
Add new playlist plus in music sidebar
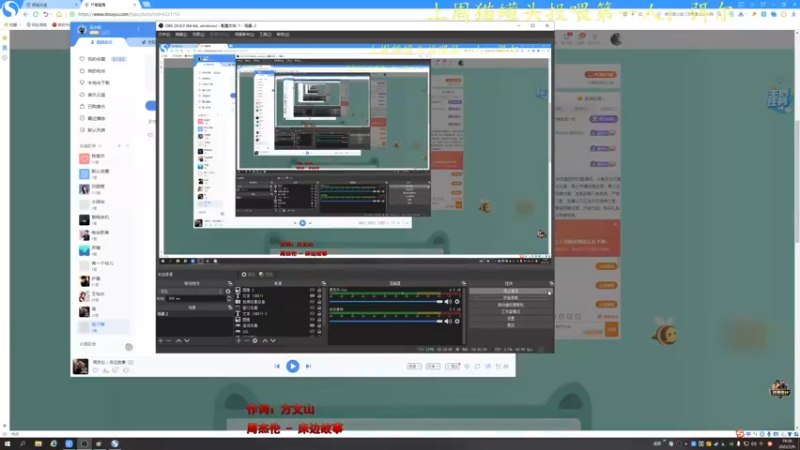[x=119, y=146]
